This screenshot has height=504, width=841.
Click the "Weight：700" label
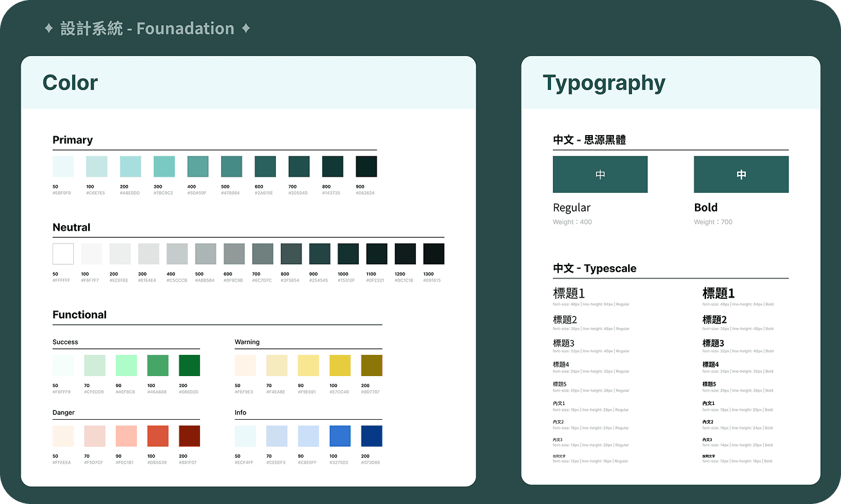(713, 222)
